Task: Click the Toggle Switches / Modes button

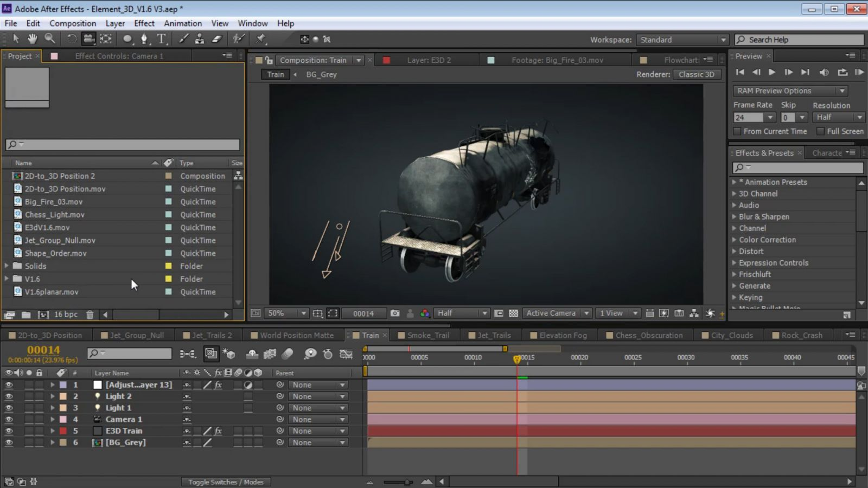Action: point(226,482)
